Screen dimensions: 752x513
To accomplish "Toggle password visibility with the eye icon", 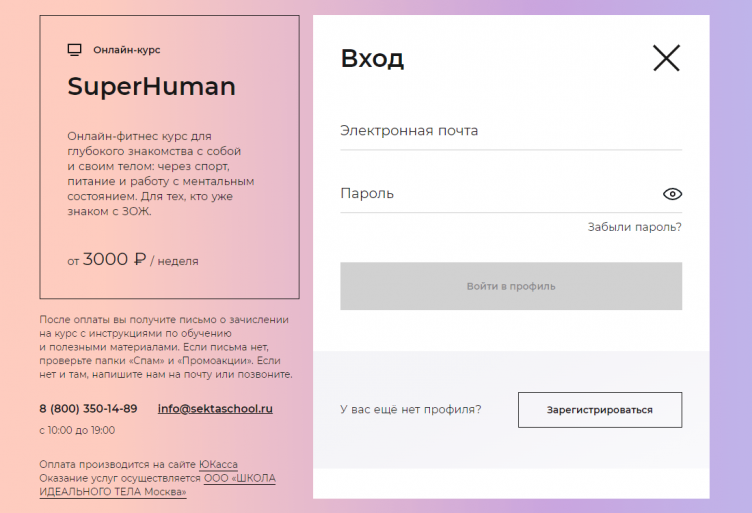I will [x=672, y=194].
